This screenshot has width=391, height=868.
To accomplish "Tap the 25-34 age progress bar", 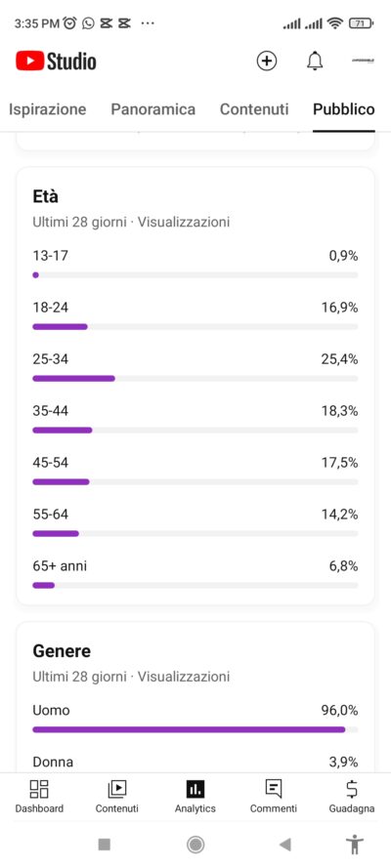I will 195,379.
